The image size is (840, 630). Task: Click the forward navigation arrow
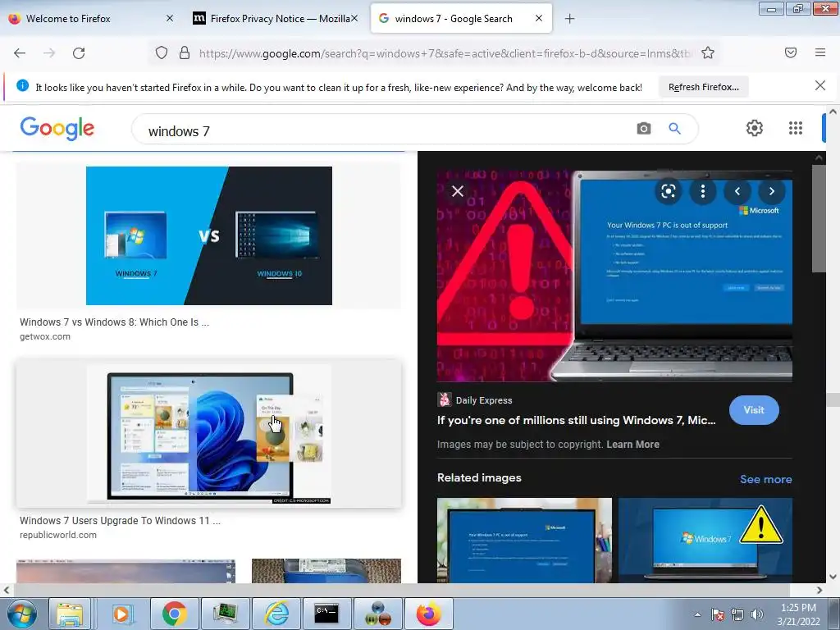point(49,53)
